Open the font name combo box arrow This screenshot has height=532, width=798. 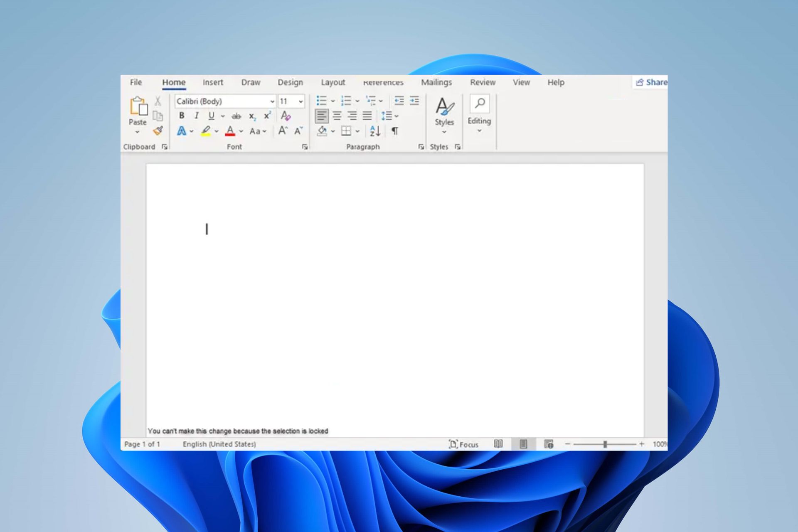(272, 101)
